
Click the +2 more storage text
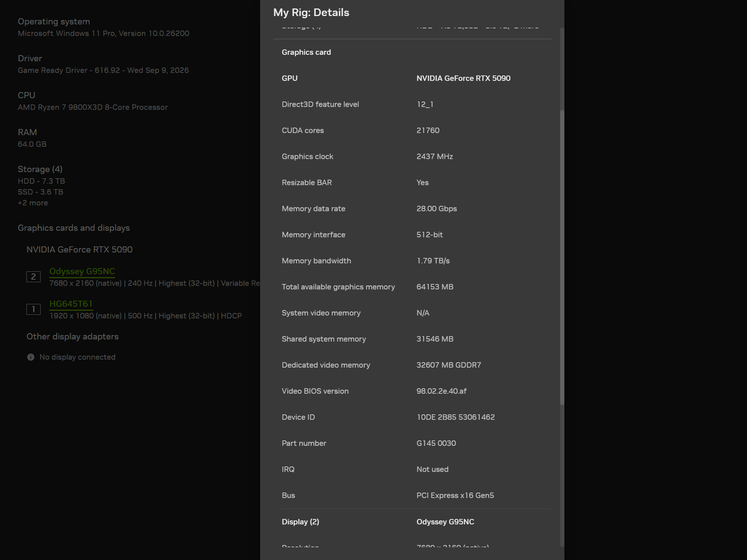point(33,203)
